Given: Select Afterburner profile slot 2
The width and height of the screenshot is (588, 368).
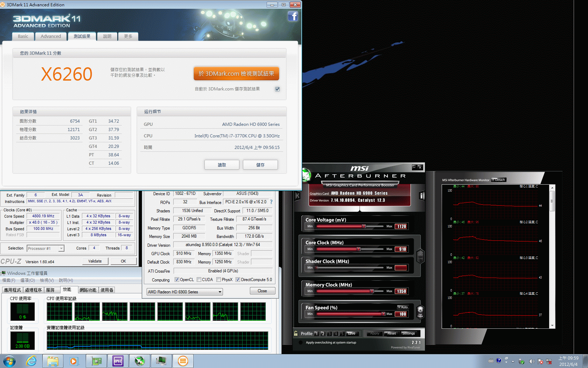Looking at the screenshot, I should tap(323, 334).
